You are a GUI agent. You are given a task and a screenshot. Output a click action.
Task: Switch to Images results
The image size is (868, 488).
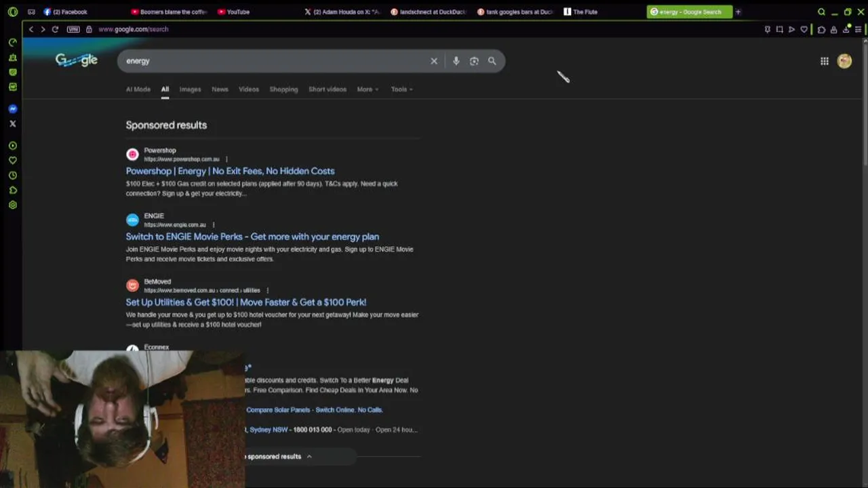(190, 89)
